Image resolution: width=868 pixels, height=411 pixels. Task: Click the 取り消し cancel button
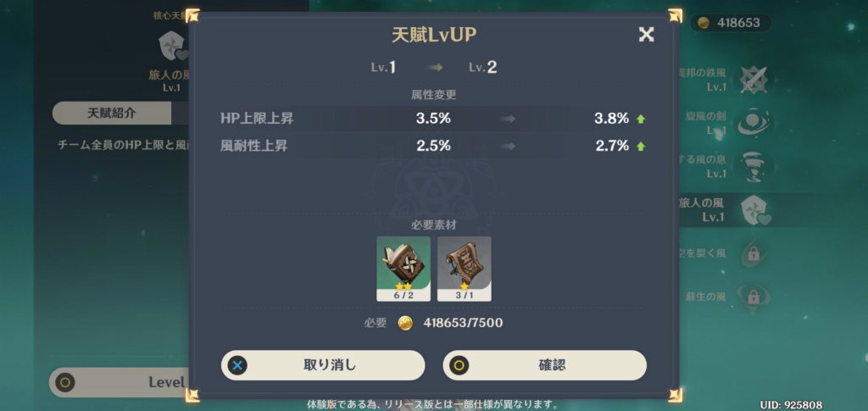(x=323, y=365)
